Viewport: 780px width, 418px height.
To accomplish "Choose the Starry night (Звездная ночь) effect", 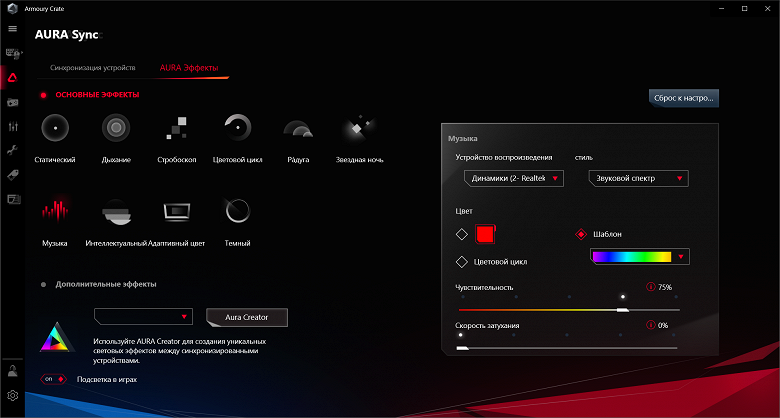I will 359,128.
